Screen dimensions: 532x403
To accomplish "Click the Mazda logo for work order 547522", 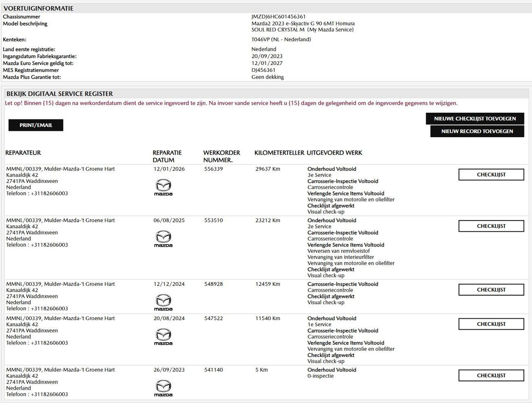I will coord(163,337).
